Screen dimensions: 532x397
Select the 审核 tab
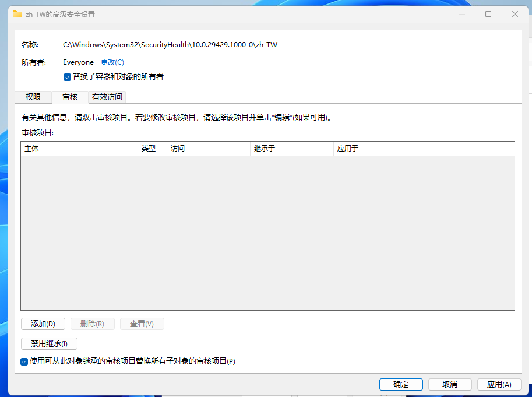(70, 97)
